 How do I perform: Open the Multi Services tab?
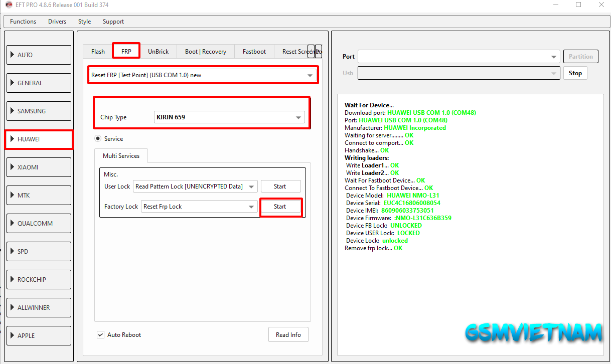point(121,155)
